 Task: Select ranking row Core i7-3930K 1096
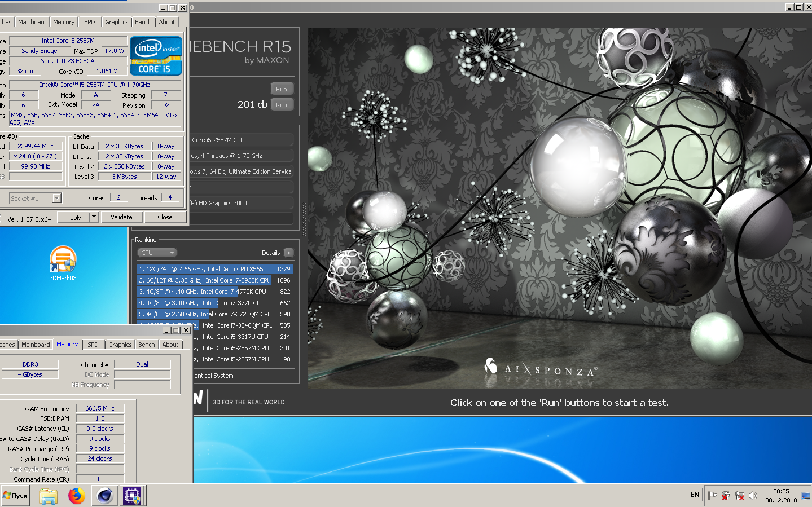tap(215, 280)
